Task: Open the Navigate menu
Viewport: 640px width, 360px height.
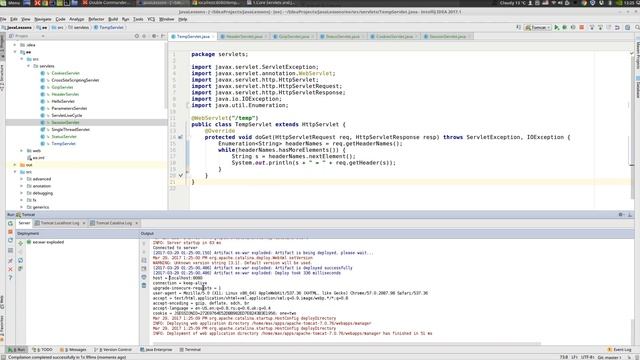Action: (42, 19)
